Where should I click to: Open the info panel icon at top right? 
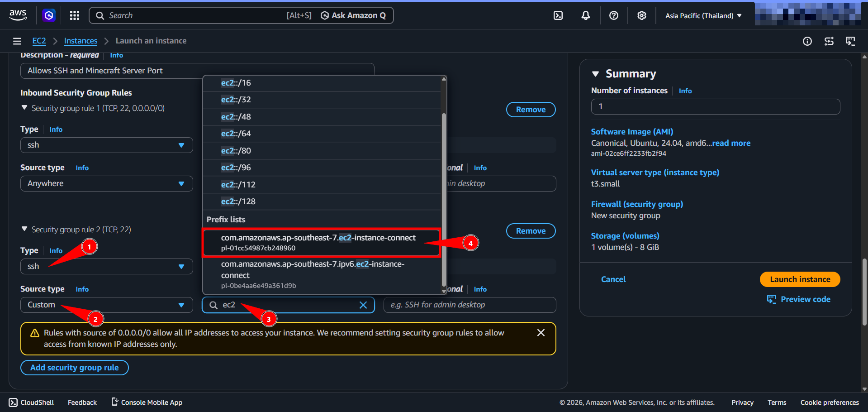(807, 41)
